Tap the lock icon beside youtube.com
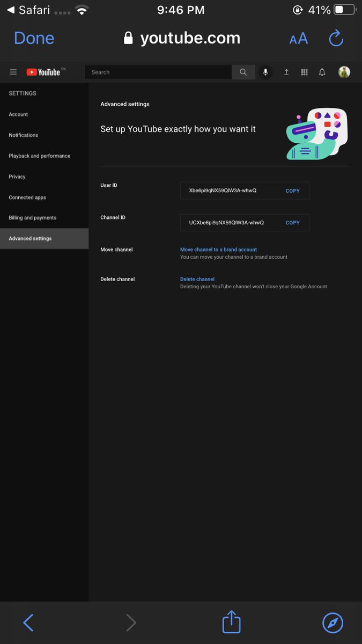This screenshot has height=644, width=362. 128,38
